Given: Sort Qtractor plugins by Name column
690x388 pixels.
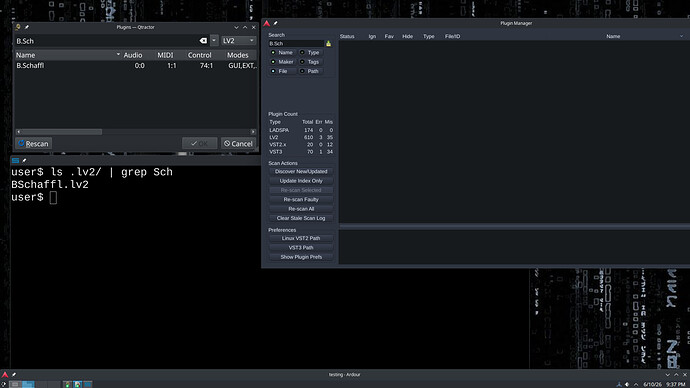Looking at the screenshot, I should coord(68,55).
